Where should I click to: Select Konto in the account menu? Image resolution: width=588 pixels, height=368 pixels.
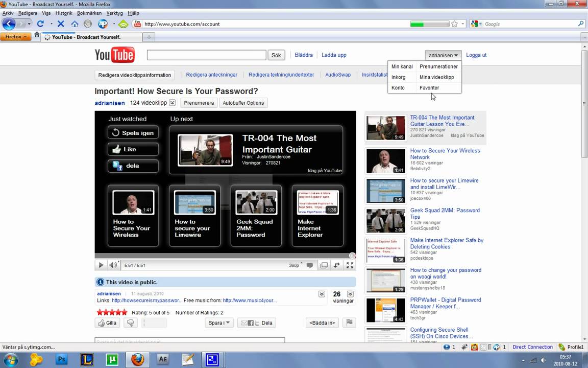pos(398,87)
